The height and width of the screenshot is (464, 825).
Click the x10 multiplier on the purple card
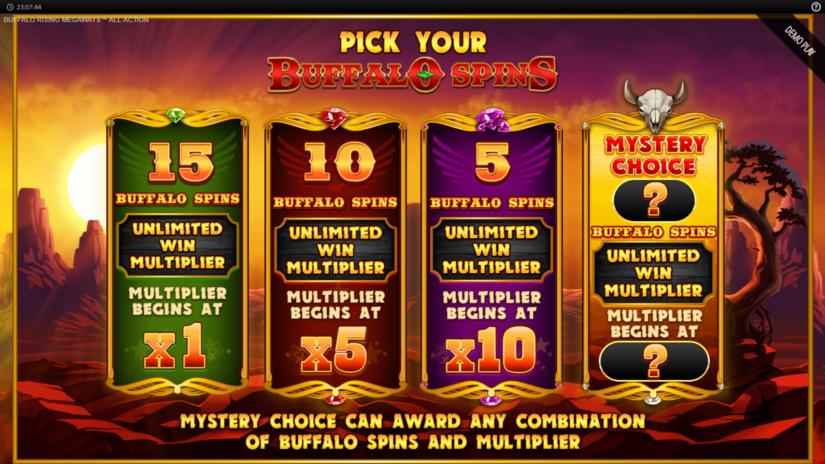490,350
